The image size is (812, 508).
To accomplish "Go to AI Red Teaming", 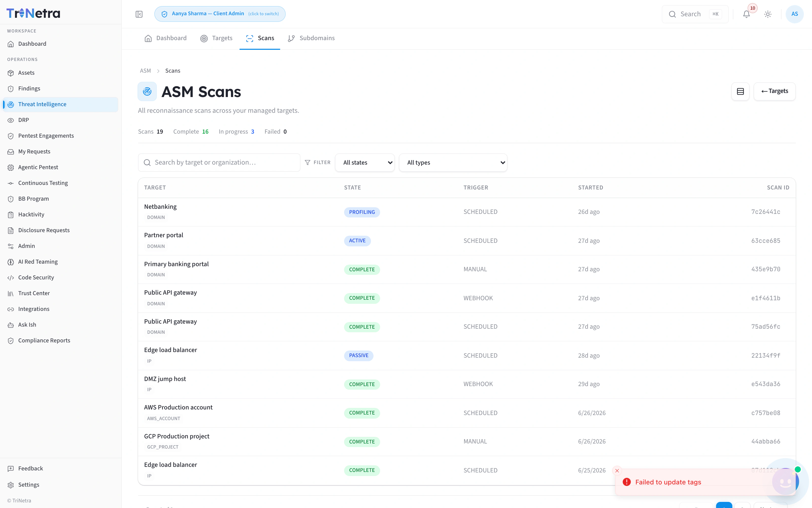I will 60,262.
